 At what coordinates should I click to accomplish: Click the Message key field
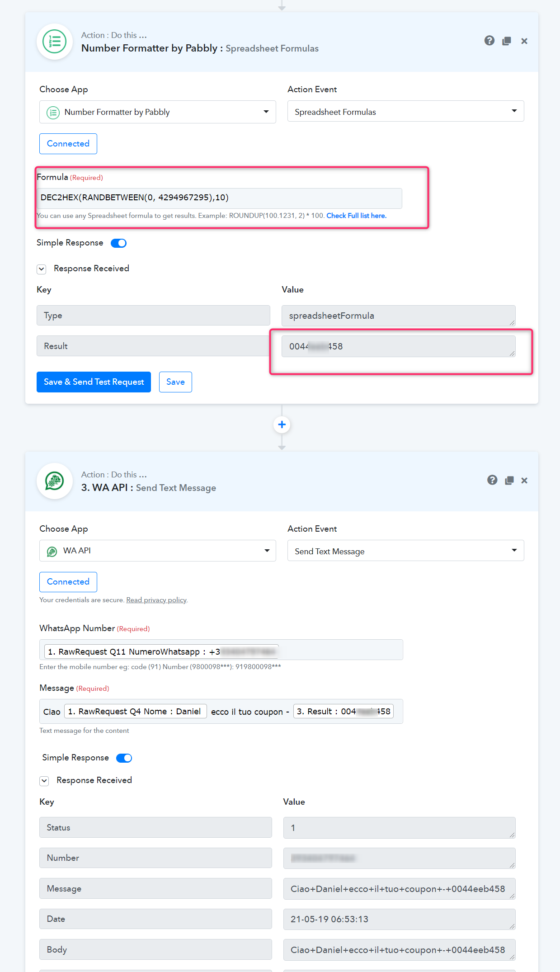pyautogui.click(x=155, y=888)
